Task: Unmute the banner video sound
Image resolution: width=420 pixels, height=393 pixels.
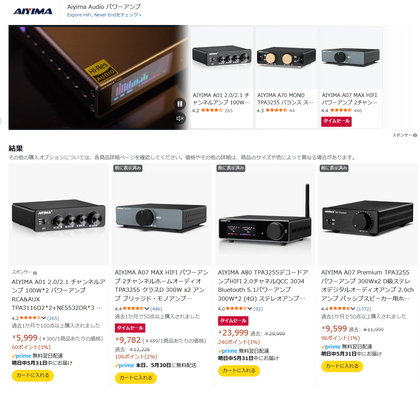Action: click(x=180, y=118)
